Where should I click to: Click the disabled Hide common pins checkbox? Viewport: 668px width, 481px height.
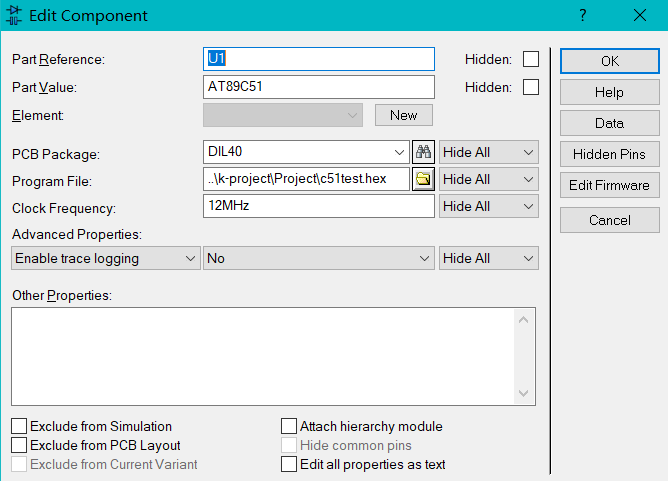(289, 445)
